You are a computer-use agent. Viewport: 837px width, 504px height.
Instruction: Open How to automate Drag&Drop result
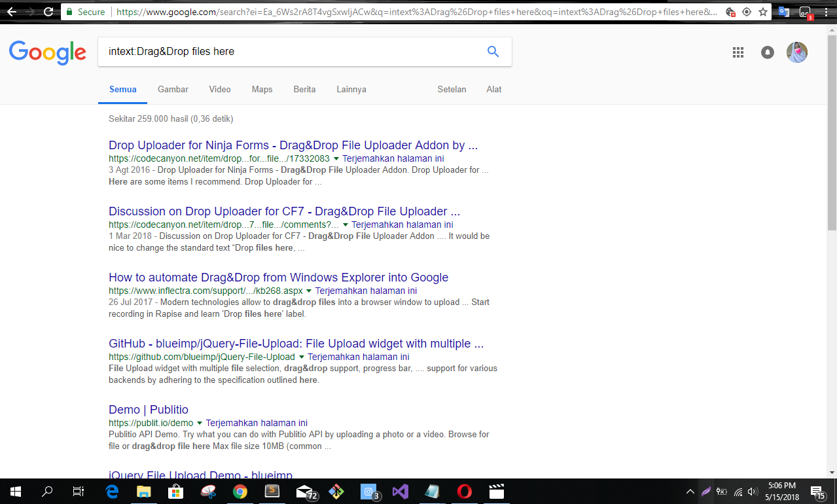(x=279, y=278)
